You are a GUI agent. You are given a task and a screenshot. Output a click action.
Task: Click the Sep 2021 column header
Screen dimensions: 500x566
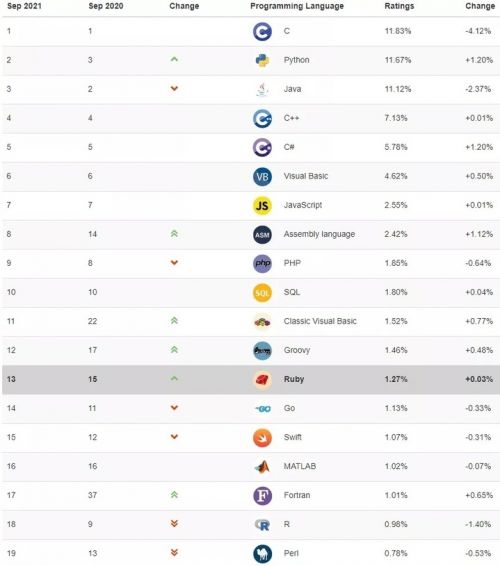pos(24,6)
